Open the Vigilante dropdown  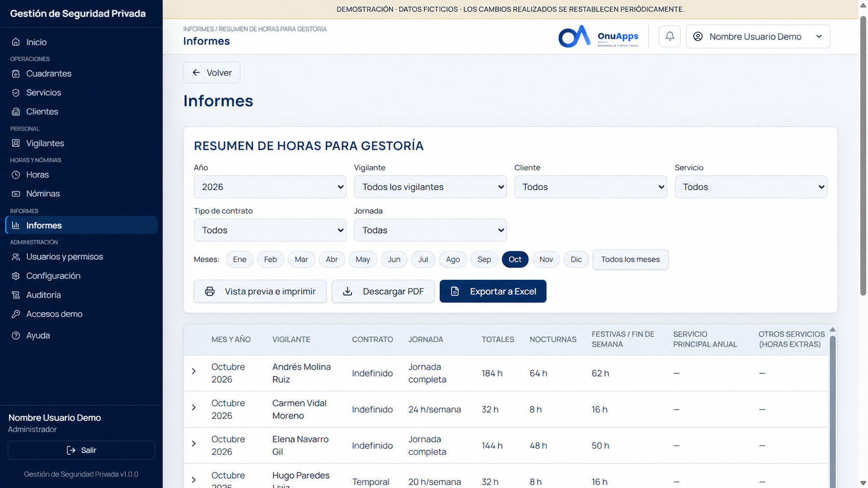[x=430, y=187]
